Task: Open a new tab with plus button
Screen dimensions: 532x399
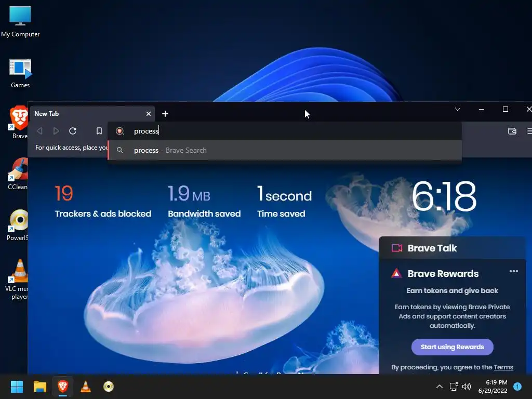Action: click(x=165, y=114)
